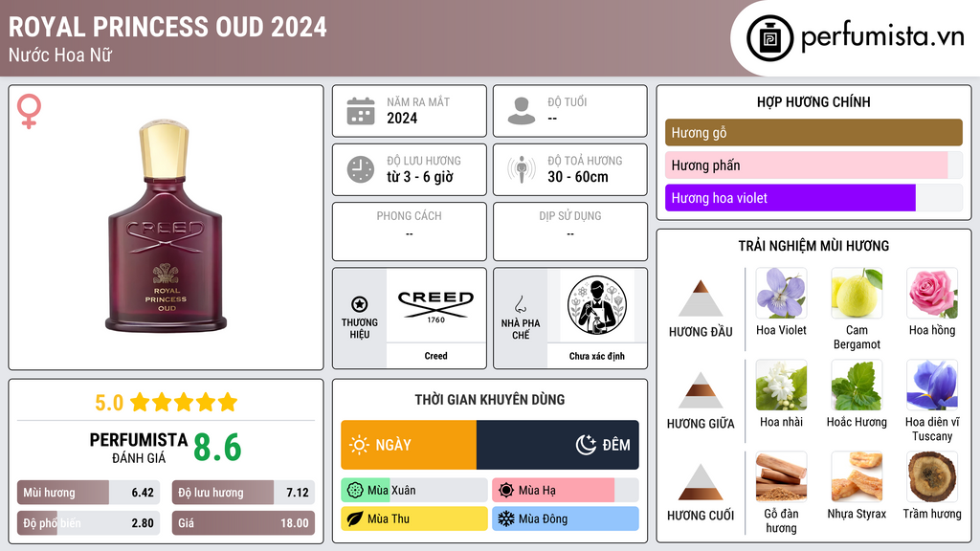Screen dimensions: 980x551
Task: Click the leaf icon for Mùa Thu
Action: click(x=355, y=518)
